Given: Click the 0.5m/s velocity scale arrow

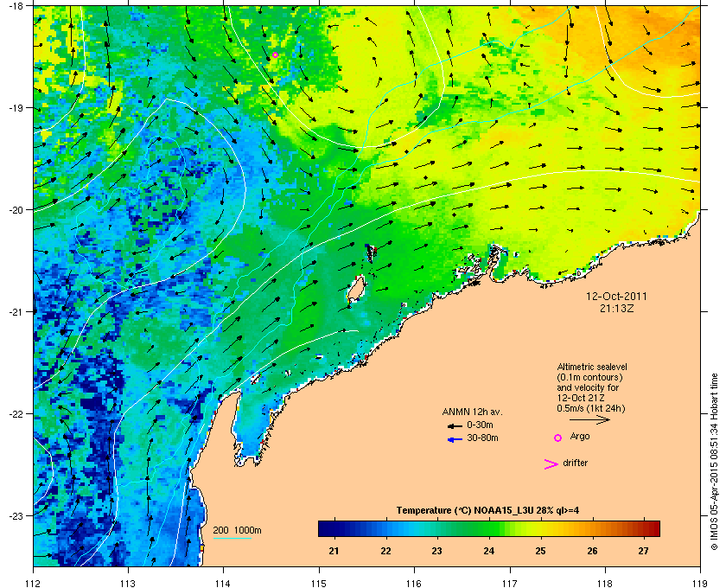Looking at the screenshot, I should tap(589, 419).
